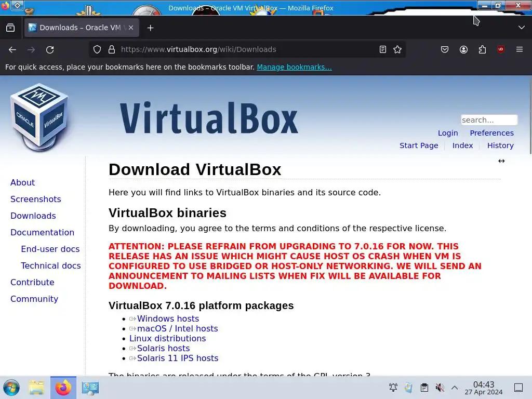This screenshot has width=532, height=399.
Task: Select the Downloads – Oracle VM tab
Action: (82, 28)
